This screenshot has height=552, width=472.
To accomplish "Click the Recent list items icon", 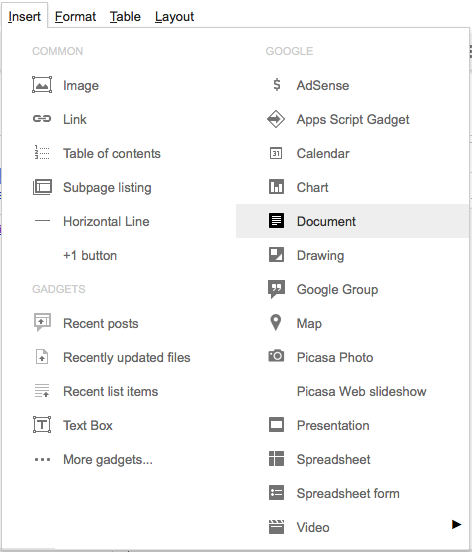I will tap(42, 390).
